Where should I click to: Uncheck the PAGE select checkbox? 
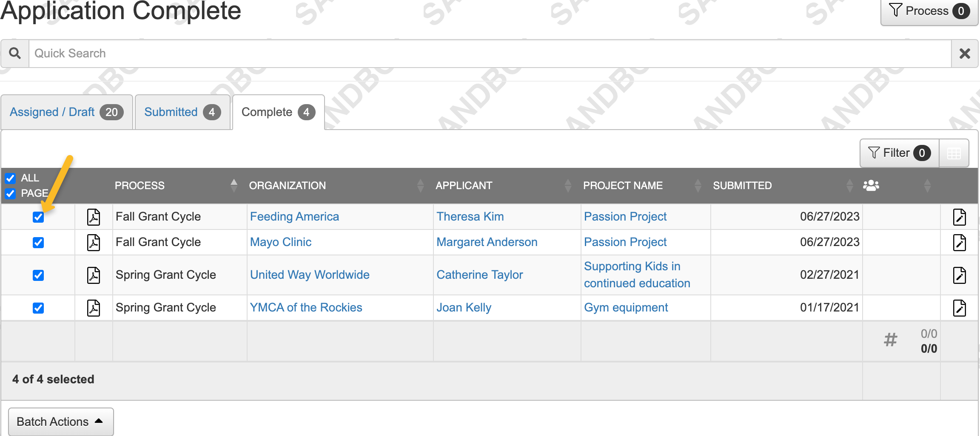click(11, 194)
